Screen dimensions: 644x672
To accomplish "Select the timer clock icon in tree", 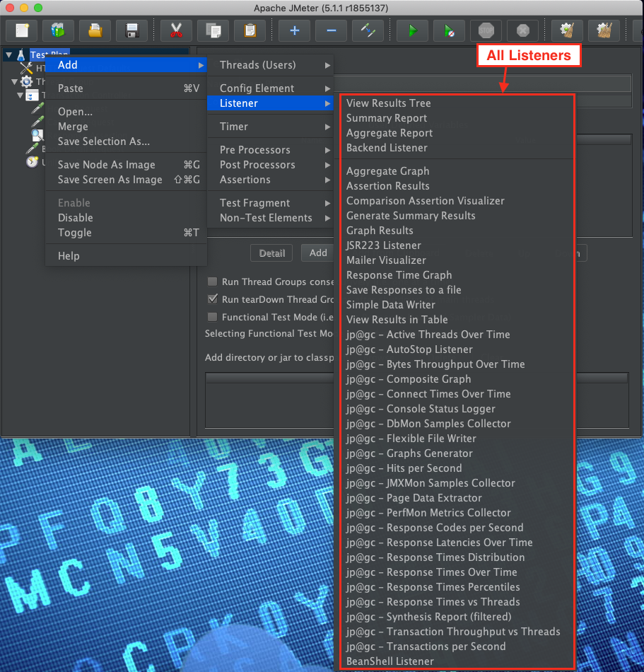I will tap(32, 162).
